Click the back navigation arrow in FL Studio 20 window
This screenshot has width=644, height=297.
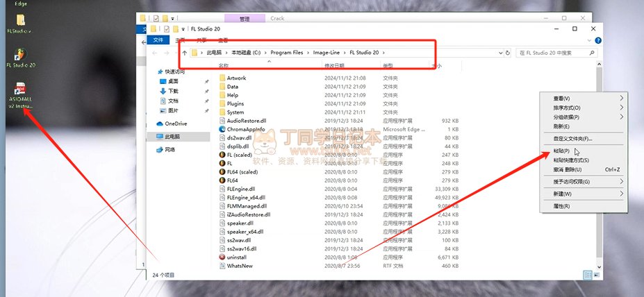(x=155, y=53)
